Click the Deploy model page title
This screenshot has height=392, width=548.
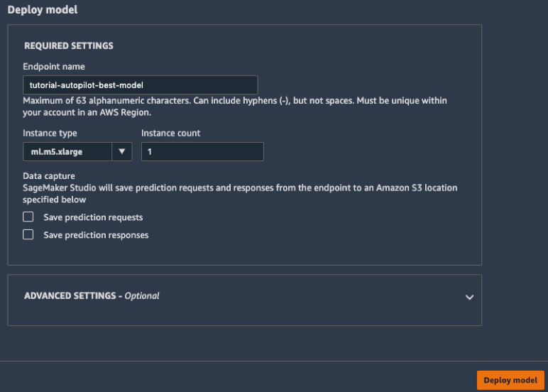pyautogui.click(x=43, y=10)
